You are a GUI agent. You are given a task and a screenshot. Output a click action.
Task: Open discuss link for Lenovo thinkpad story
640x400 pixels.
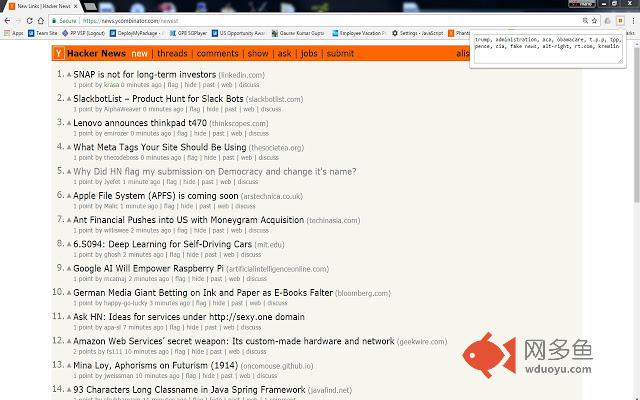(259, 133)
